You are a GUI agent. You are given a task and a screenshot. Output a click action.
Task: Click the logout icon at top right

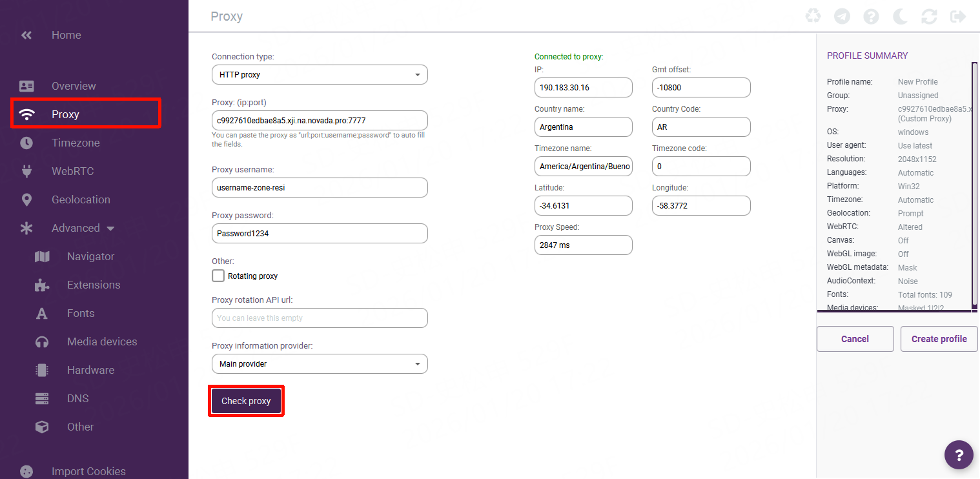point(958,16)
